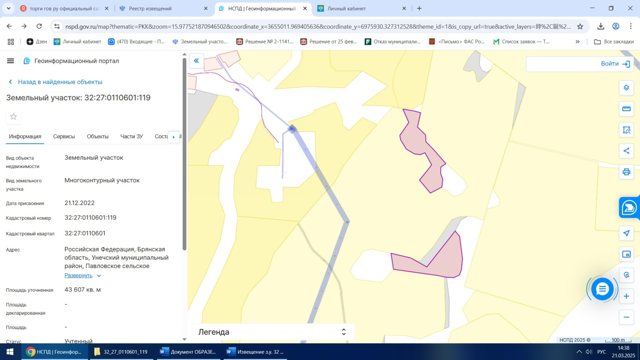Click the browser forward arrow

point(24,26)
